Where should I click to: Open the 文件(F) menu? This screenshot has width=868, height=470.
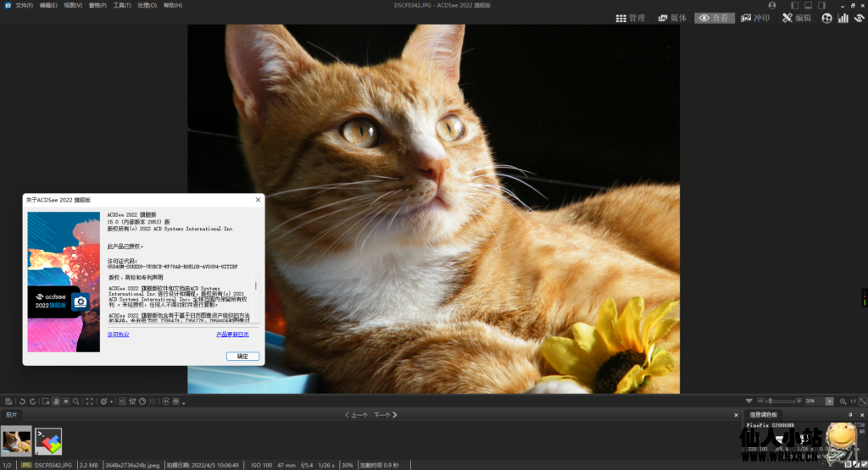click(24, 5)
